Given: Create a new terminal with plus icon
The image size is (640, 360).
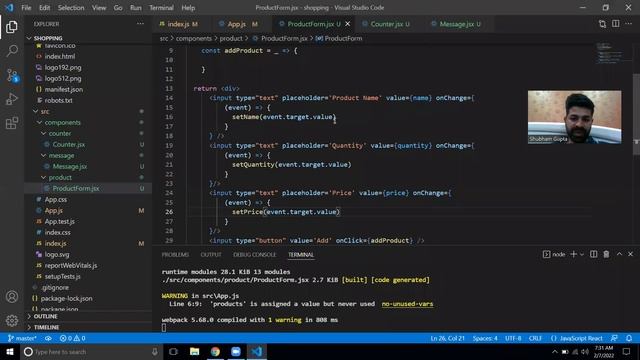Looking at the screenshot, I should pyautogui.click(x=573, y=254).
